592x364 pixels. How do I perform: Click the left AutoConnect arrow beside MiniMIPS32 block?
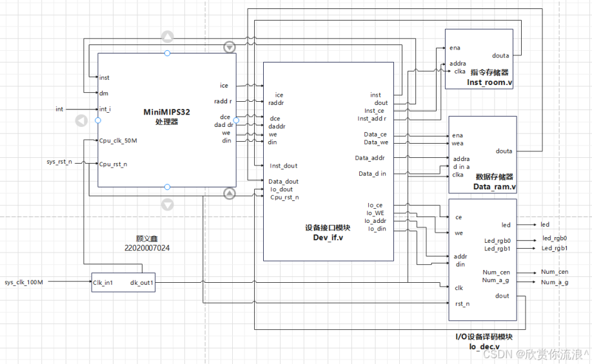click(x=81, y=120)
